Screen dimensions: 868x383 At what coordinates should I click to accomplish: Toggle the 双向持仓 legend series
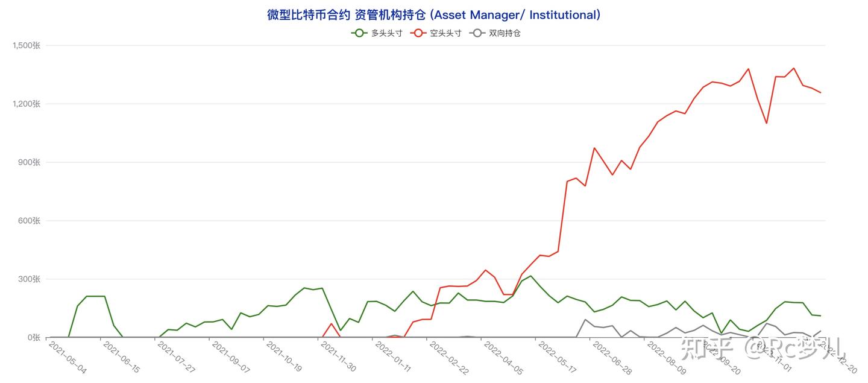(x=495, y=33)
